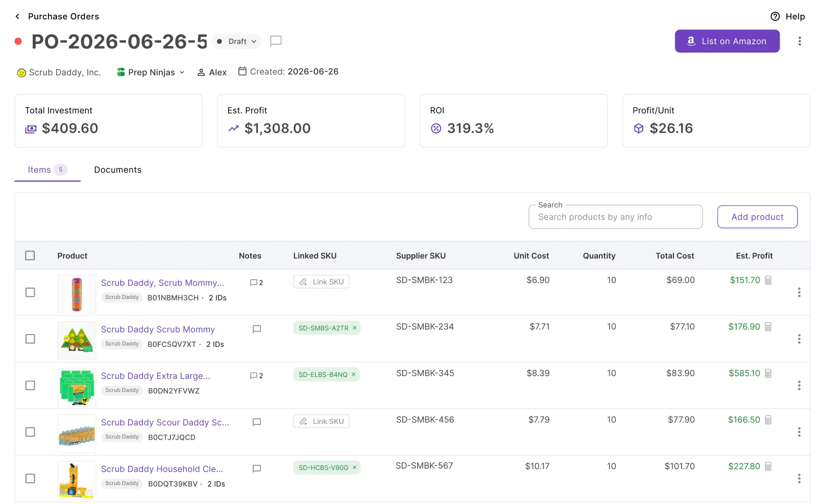Open notes for Scrub Daddy Scrub Mommy
Viewport: 825px width, 504px height.
click(x=257, y=329)
